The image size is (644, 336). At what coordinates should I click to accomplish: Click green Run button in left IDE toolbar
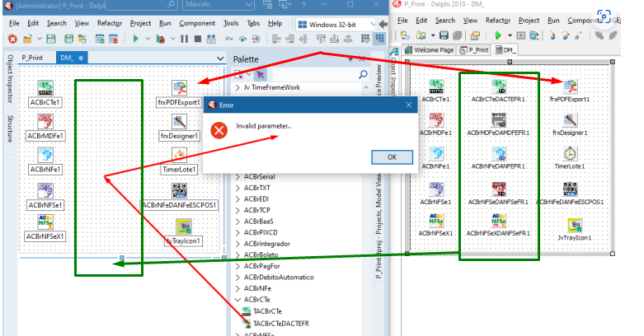[135, 39]
